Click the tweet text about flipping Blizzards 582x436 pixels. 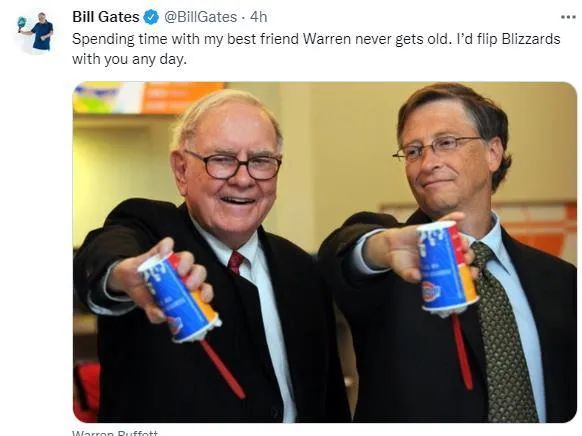[x=316, y=49]
